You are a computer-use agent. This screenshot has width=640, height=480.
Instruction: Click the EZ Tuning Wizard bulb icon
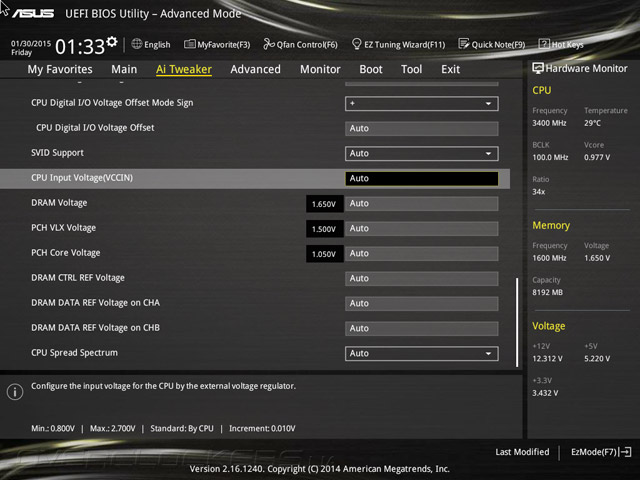click(x=356, y=44)
